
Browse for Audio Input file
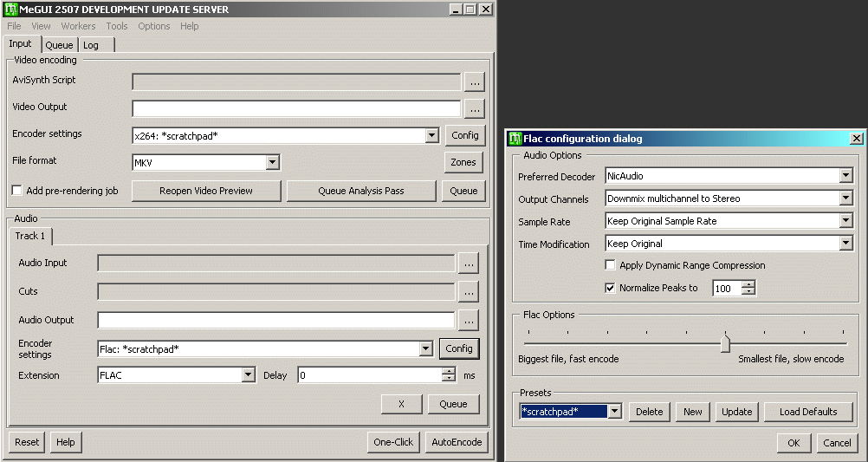(x=469, y=264)
